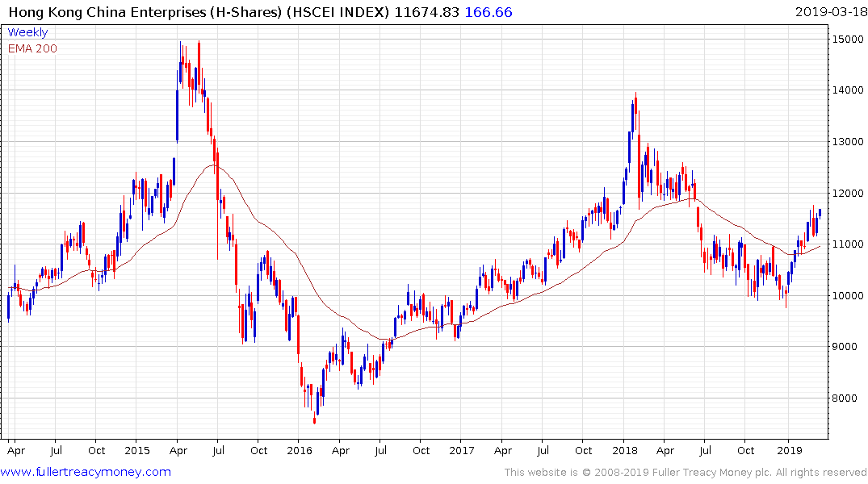Click the 2015 label on time axis
This screenshot has height=484, width=868.
click(136, 450)
